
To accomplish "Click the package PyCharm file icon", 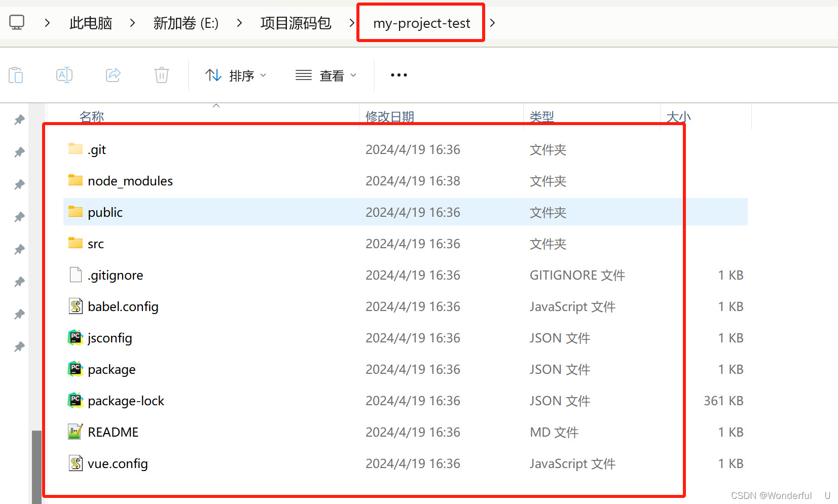I will pyautogui.click(x=76, y=369).
